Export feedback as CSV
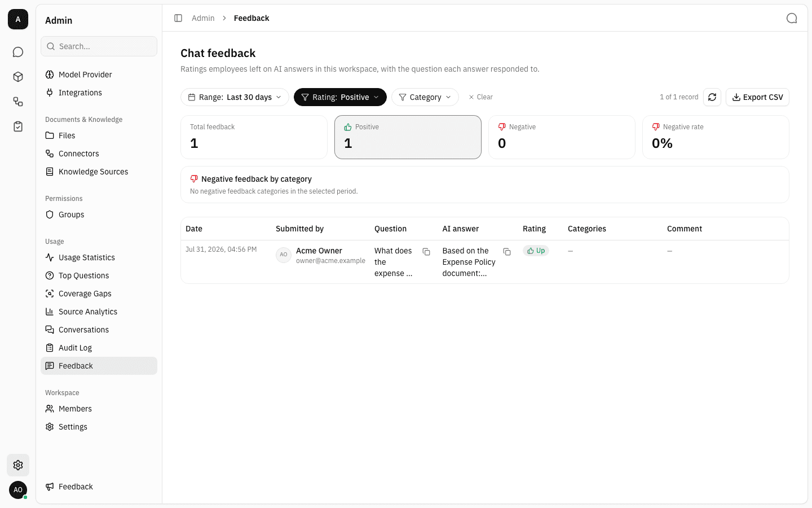The width and height of the screenshot is (812, 508). (x=757, y=97)
